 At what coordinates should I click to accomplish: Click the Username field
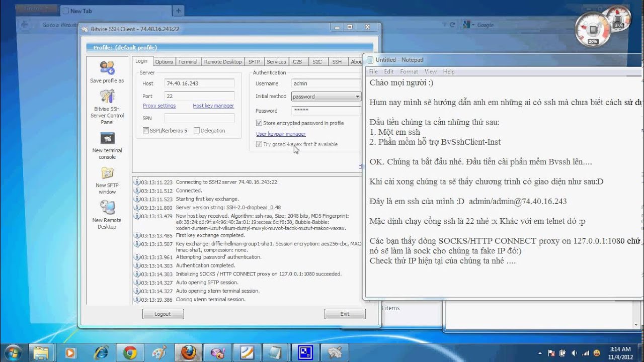[327, 83]
